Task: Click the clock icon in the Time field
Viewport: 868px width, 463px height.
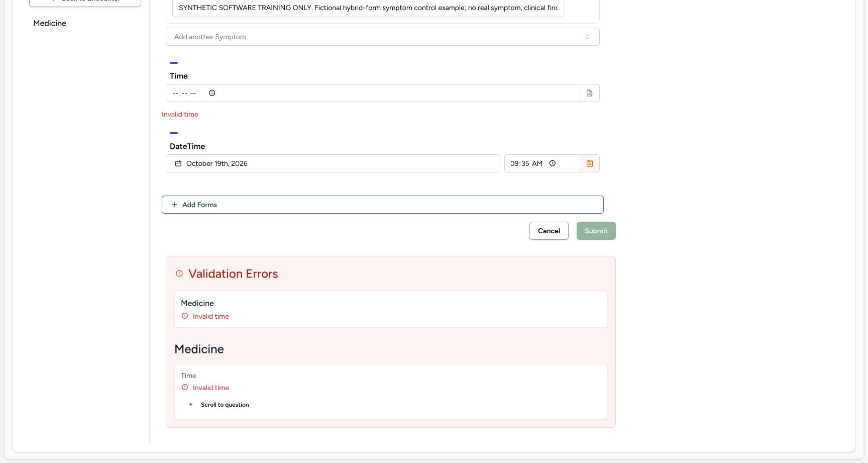Action: coord(212,93)
